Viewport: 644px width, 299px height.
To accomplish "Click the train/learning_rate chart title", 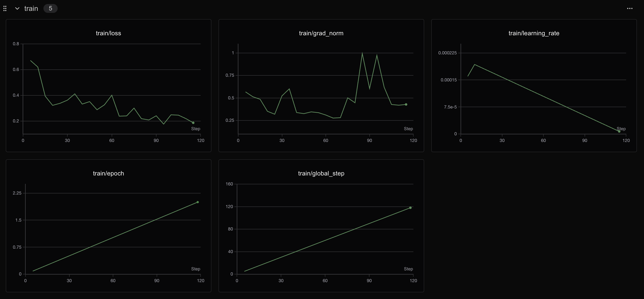I will pyautogui.click(x=534, y=33).
